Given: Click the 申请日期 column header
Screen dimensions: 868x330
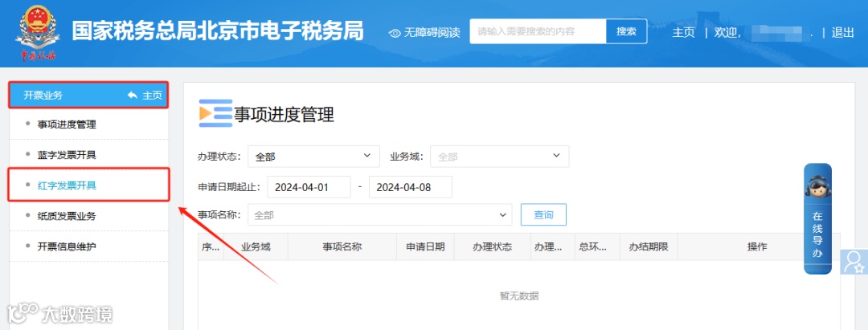Looking at the screenshot, I should pyautogui.click(x=425, y=246).
